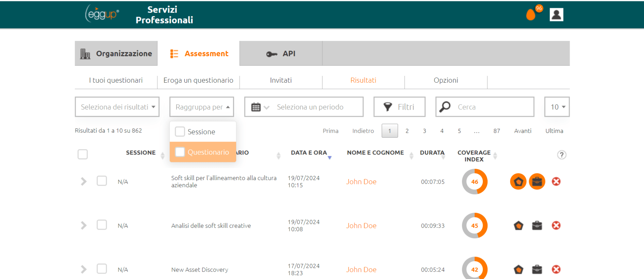Select the Analisi delle soft skill creative row checkbox
Viewport: 644px width, 279px height.
coord(102,225)
